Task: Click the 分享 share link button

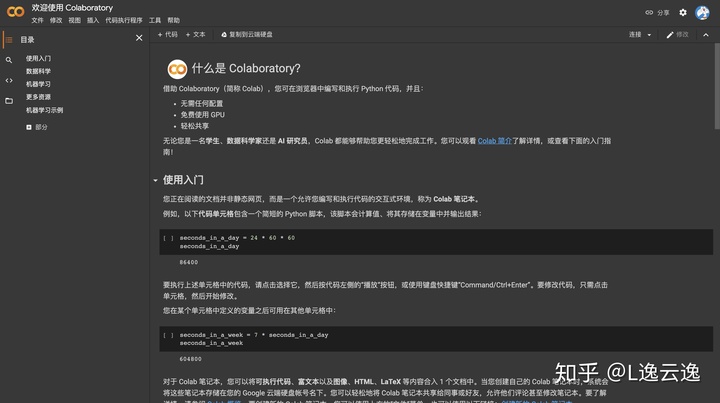Action: 657,12
